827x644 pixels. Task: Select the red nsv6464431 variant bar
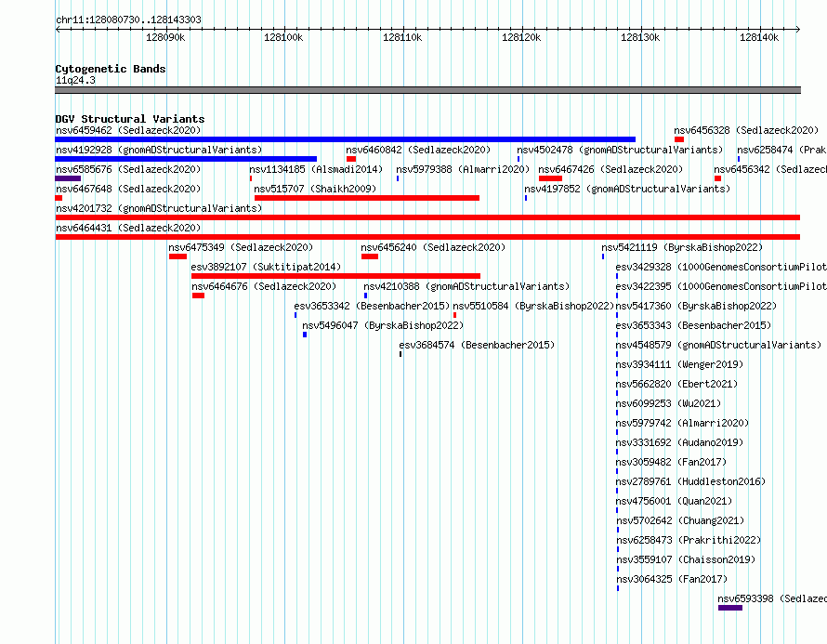[427, 237]
